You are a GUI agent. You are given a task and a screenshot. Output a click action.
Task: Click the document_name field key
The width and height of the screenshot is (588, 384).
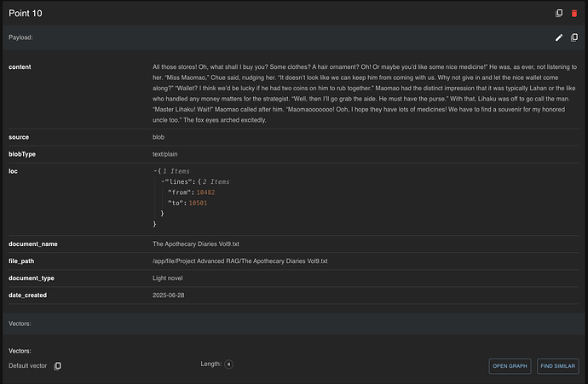(33, 244)
